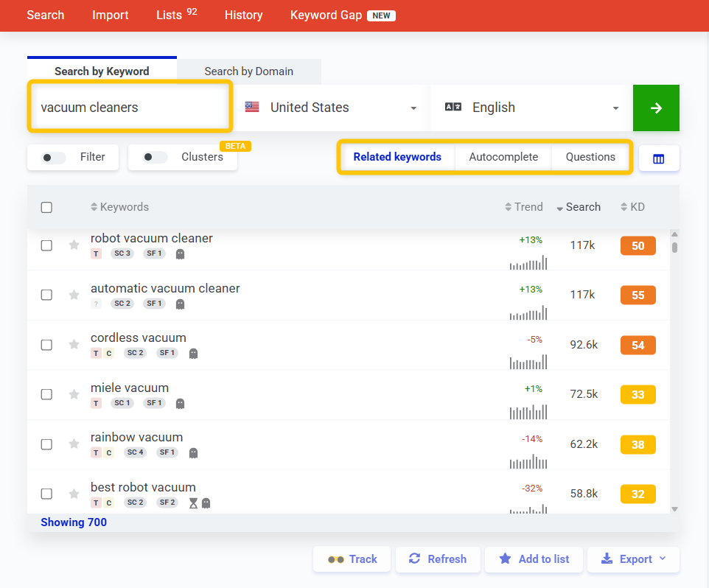Click trend chart for automatic vacuum cleaner
This screenshot has height=588, width=709.
(528, 312)
